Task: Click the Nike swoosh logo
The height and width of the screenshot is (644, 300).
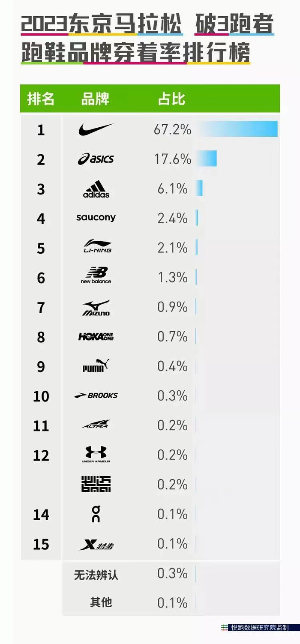Action: pos(96,129)
